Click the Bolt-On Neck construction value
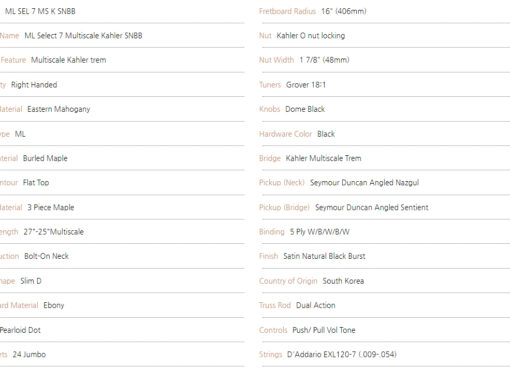Screen dimensions: 510x382 (46, 256)
